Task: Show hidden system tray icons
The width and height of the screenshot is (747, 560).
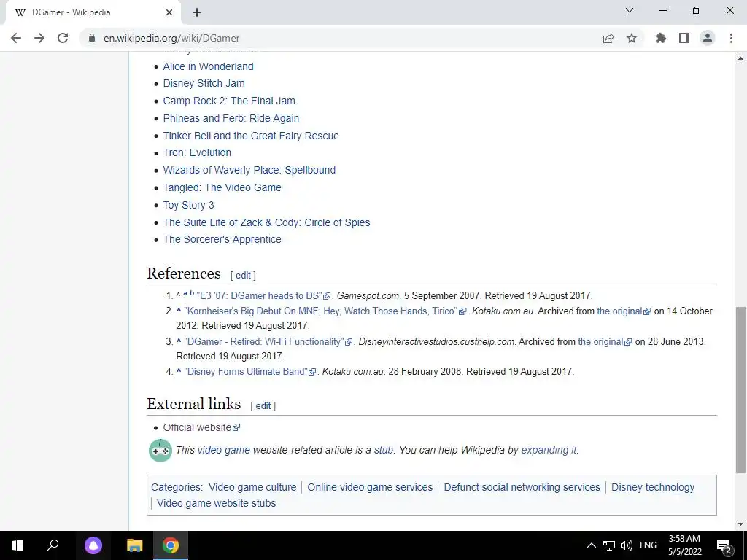Action: pyautogui.click(x=591, y=545)
